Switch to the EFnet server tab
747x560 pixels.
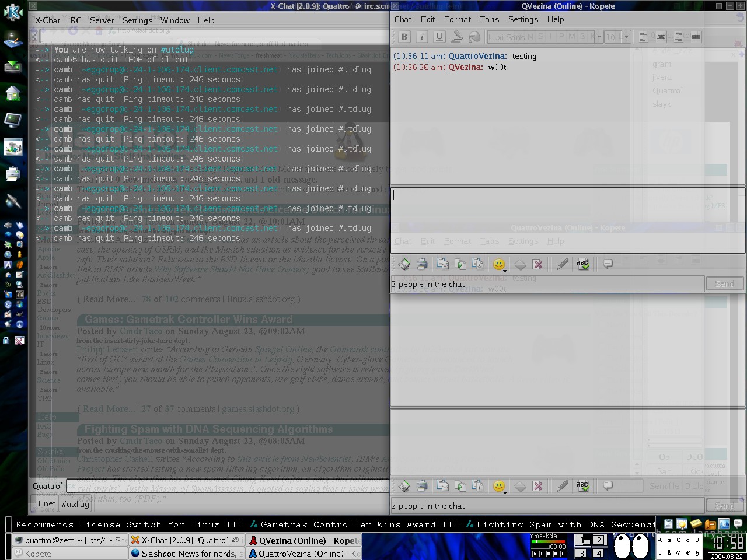point(44,503)
